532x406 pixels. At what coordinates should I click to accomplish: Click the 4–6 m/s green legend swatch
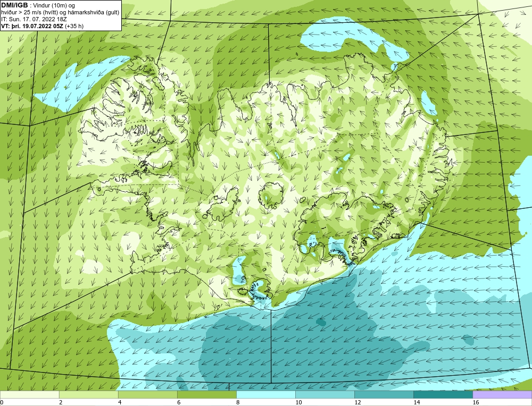click(x=147, y=395)
